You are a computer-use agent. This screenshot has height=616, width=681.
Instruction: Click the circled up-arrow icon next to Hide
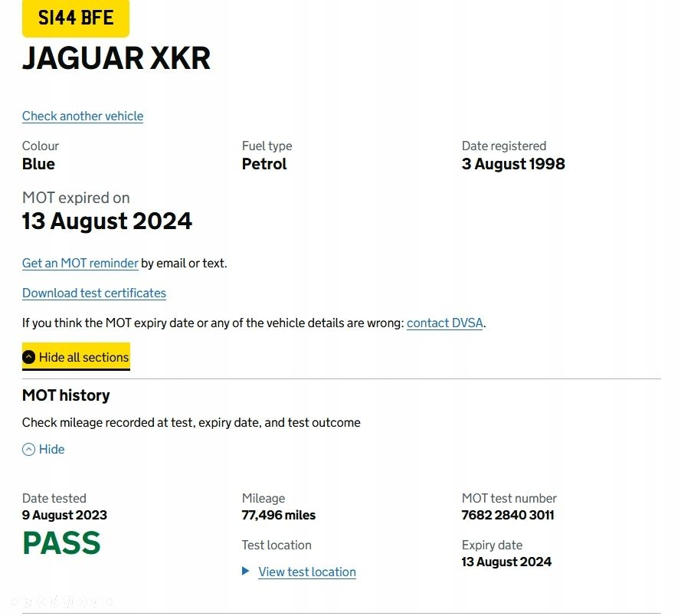pyautogui.click(x=28, y=449)
